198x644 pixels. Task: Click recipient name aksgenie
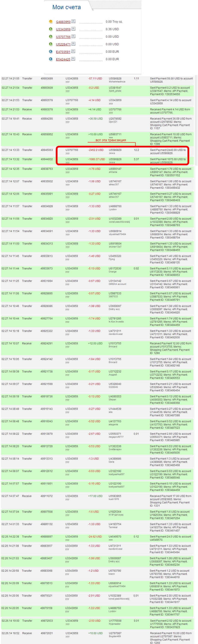pyautogui.click(x=113, y=424)
